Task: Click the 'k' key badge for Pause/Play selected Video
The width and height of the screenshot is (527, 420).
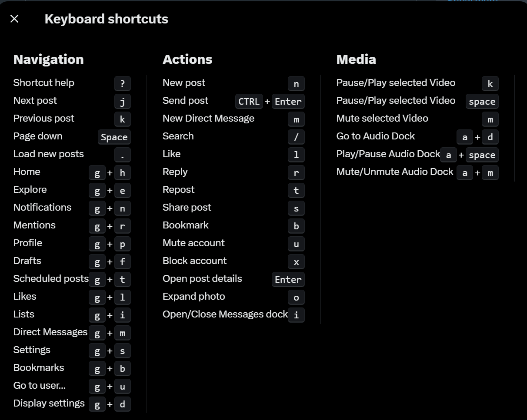Action: [490, 83]
